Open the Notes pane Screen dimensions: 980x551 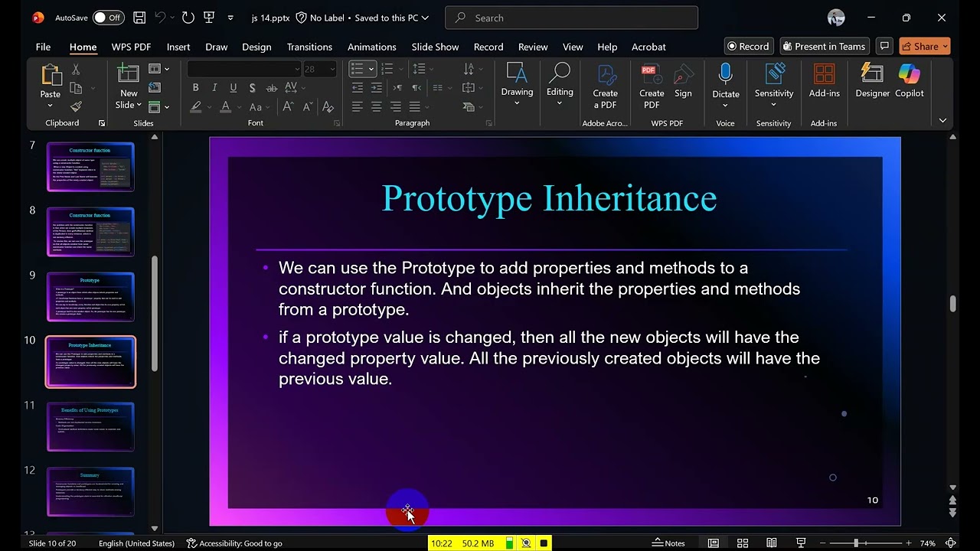[668, 543]
